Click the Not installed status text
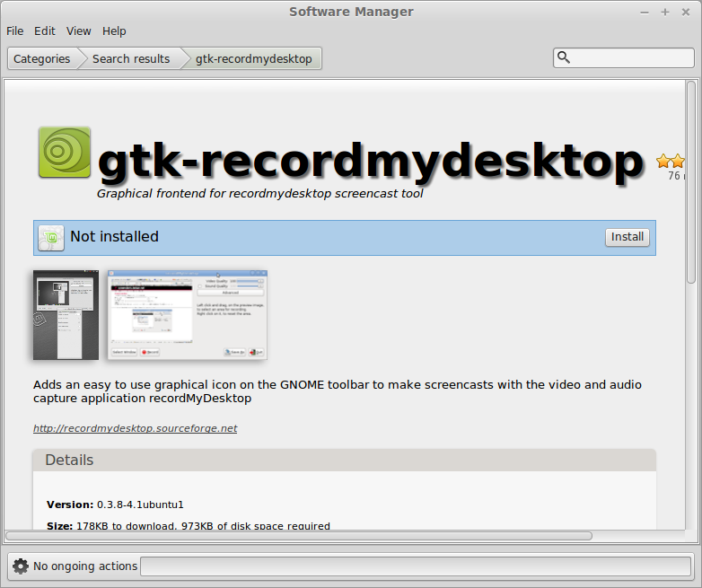This screenshot has height=588, width=702. [x=114, y=236]
